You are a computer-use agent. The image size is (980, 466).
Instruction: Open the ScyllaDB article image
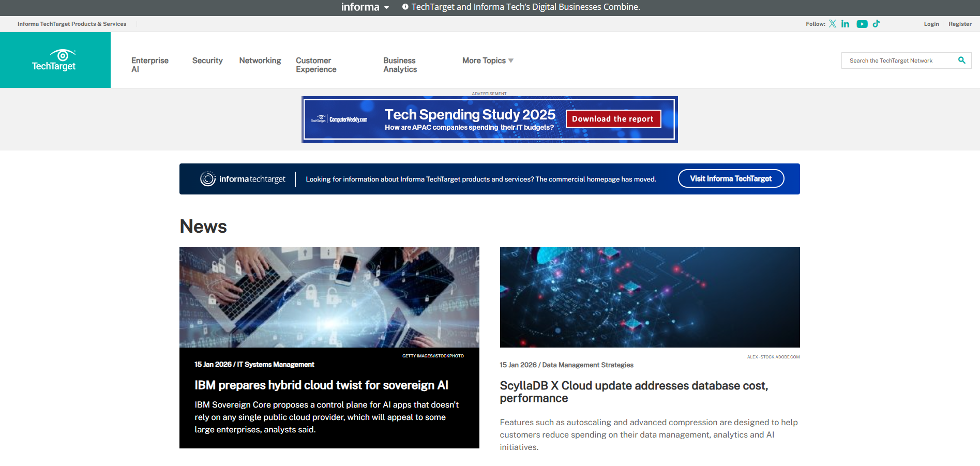pyautogui.click(x=650, y=297)
